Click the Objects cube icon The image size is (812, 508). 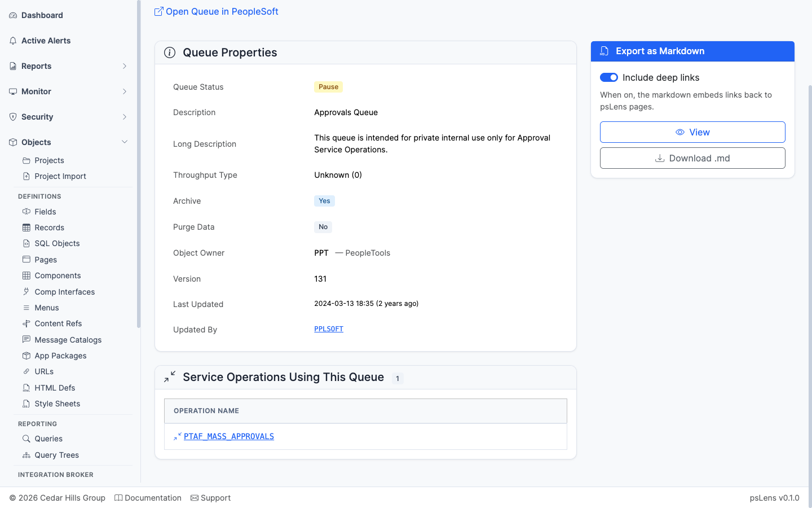point(13,142)
